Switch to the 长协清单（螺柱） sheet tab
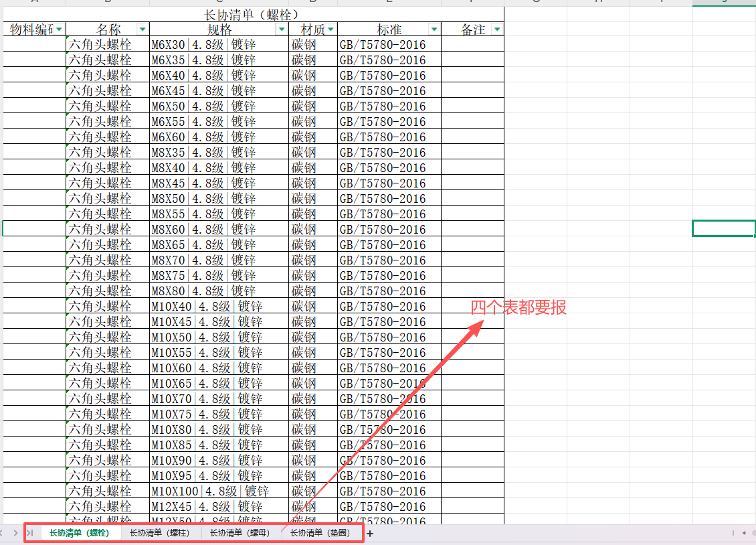 (159, 533)
